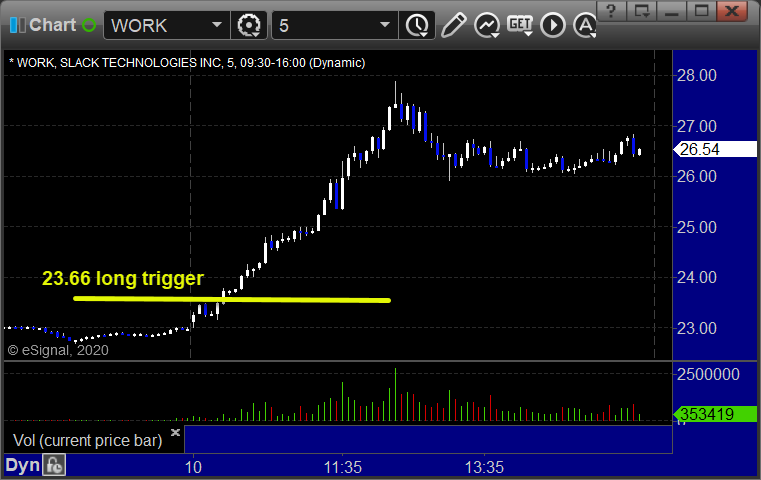This screenshot has width=761, height=480.
Task: Click the 23.66 long trigger text annotation
Action: pyautogui.click(x=123, y=278)
